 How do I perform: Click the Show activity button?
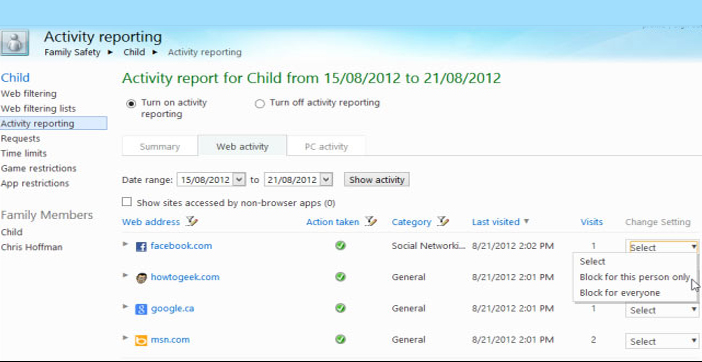click(377, 180)
